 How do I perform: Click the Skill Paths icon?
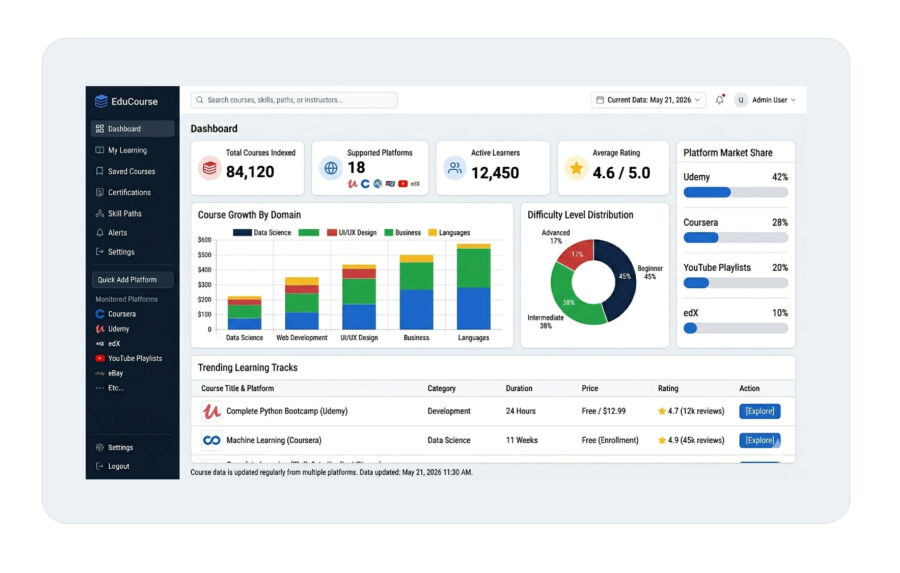pyautogui.click(x=100, y=213)
